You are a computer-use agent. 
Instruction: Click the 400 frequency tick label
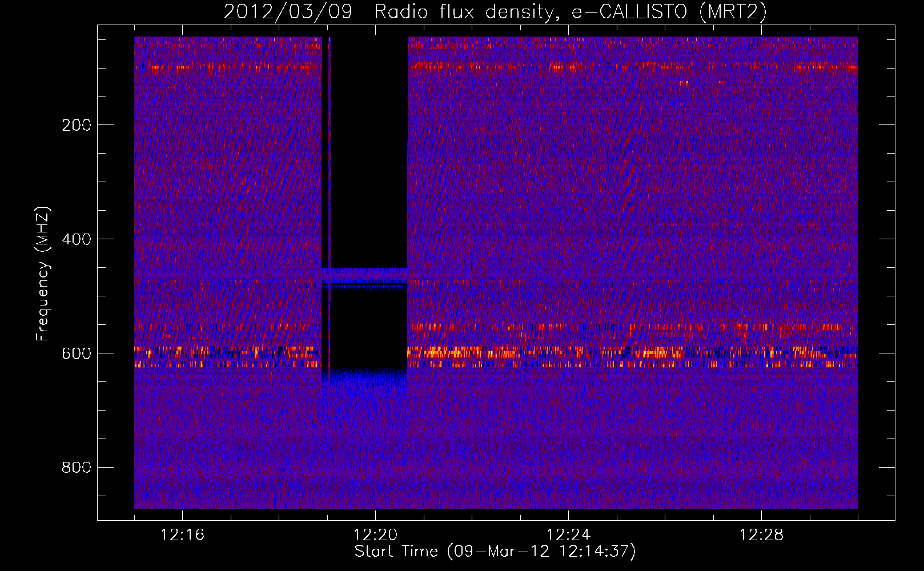pyautogui.click(x=77, y=239)
